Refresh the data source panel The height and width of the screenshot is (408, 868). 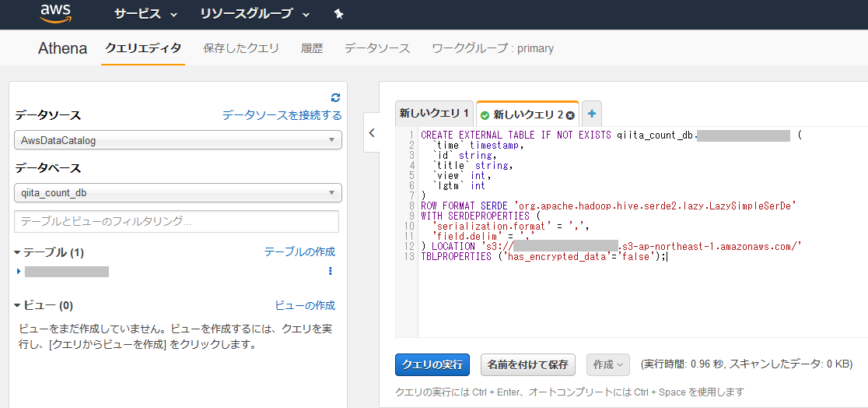coord(335,97)
